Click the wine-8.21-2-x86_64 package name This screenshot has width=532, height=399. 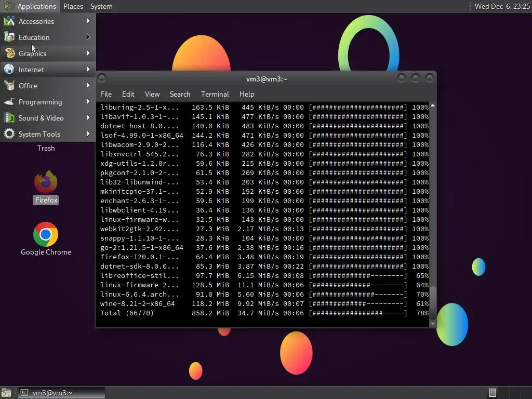(x=137, y=303)
